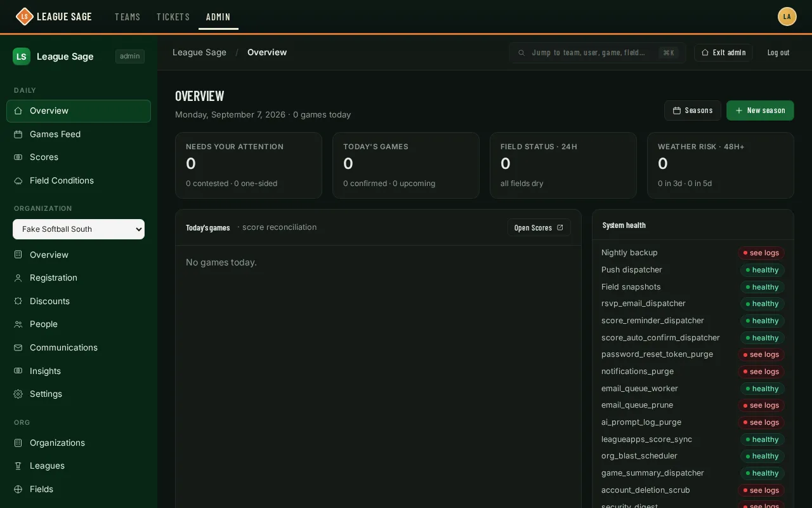Click the Log out link
Screen dimensions: 812x508
778,53
